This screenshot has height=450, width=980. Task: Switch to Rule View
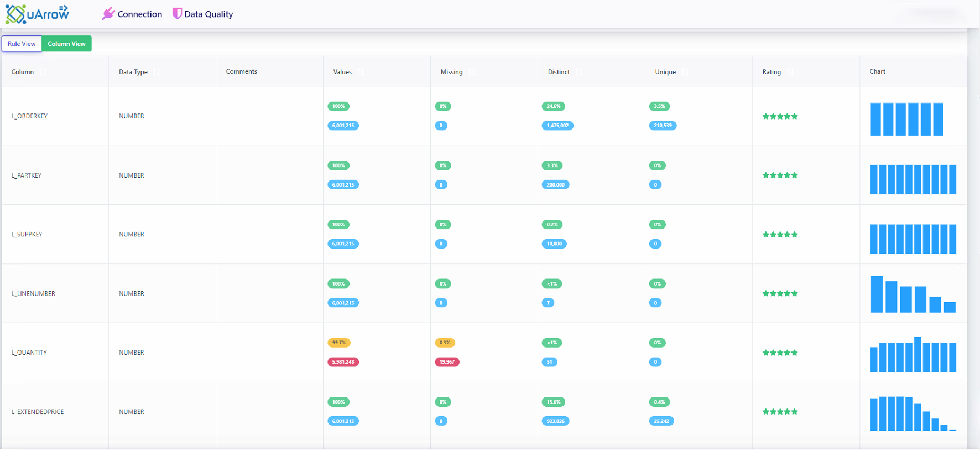click(x=22, y=44)
